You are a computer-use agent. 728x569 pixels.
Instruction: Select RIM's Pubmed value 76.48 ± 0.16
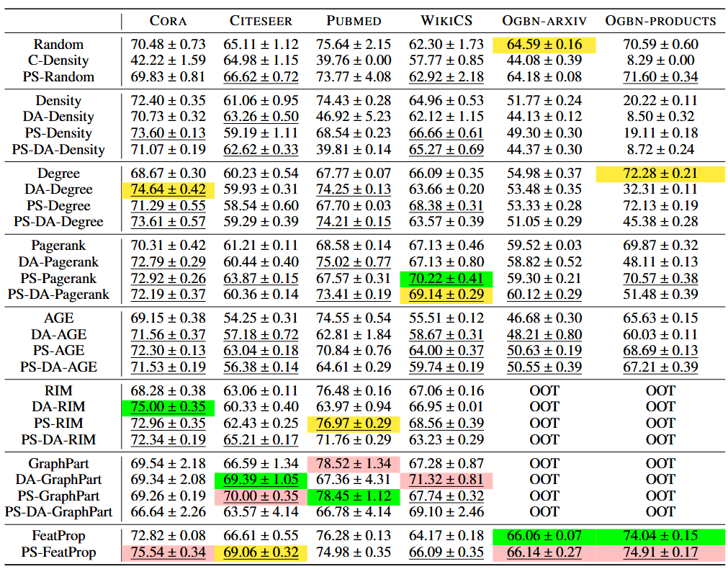(354, 391)
